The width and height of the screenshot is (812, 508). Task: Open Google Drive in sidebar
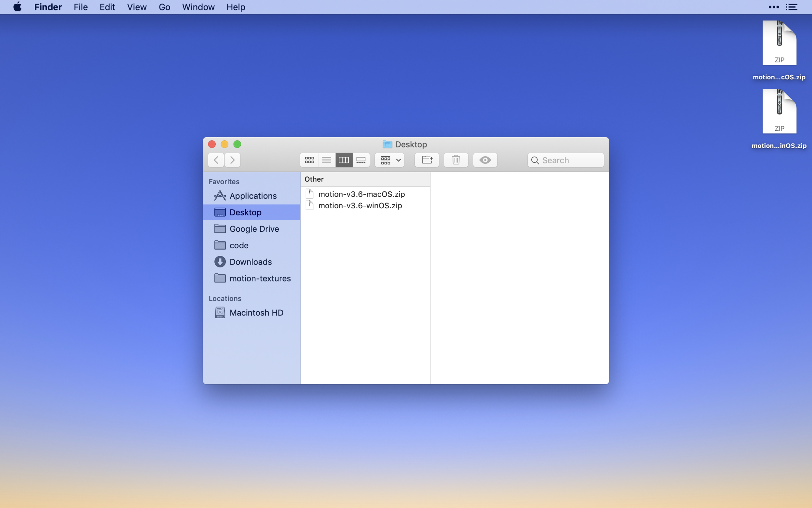251,229
